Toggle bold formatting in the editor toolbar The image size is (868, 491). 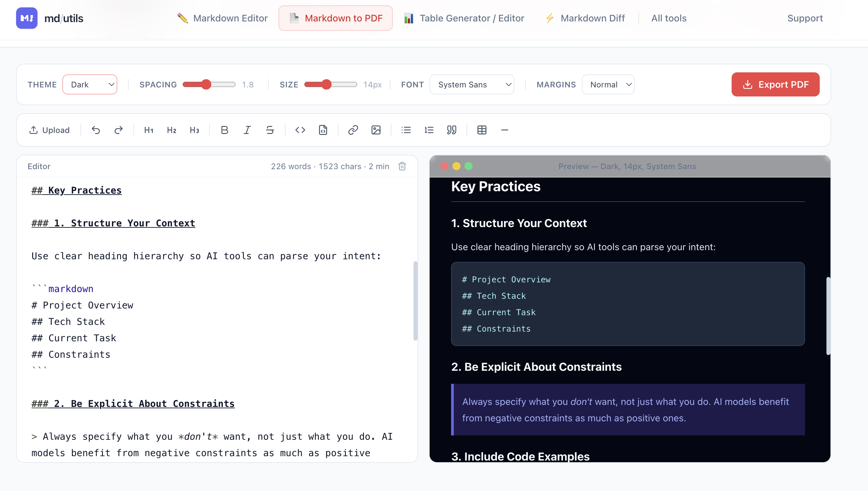[224, 130]
